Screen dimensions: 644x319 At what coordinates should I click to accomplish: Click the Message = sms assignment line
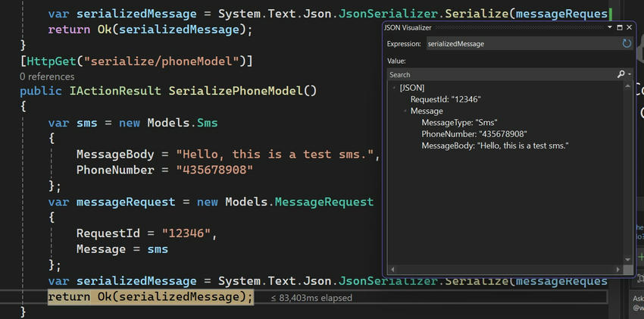pos(122,249)
